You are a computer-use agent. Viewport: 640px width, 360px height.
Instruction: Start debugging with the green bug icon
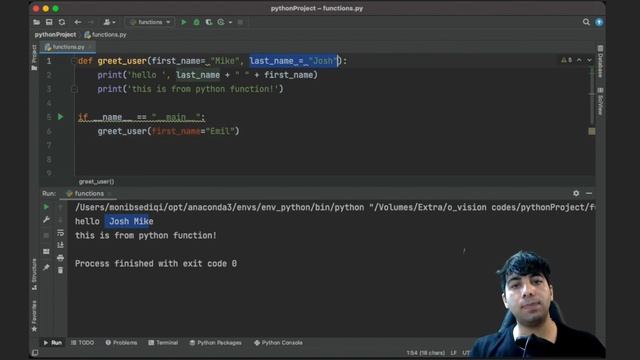tap(196, 22)
